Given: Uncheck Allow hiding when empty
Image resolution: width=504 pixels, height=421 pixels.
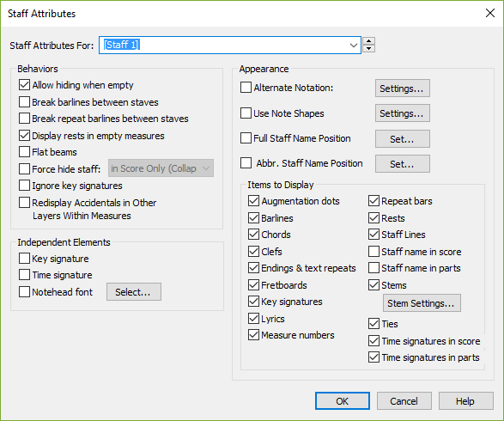Looking at the screenshot, I should pyautogui.click(x=24, y=85).
